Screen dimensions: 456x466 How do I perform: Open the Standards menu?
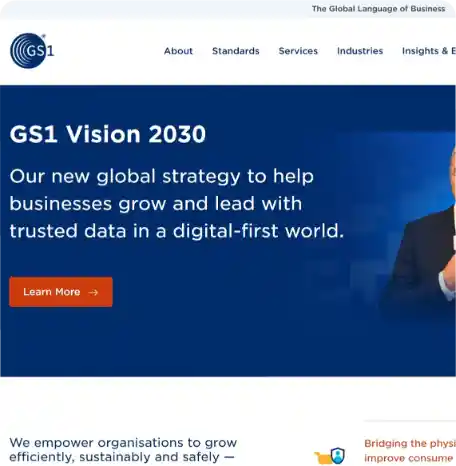point(236,51)
